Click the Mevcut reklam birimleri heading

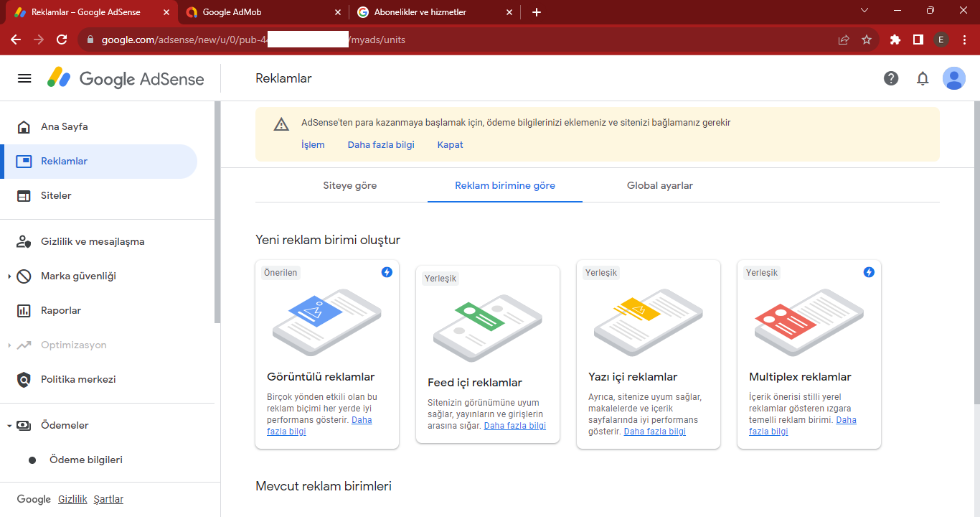click(324, 487)
